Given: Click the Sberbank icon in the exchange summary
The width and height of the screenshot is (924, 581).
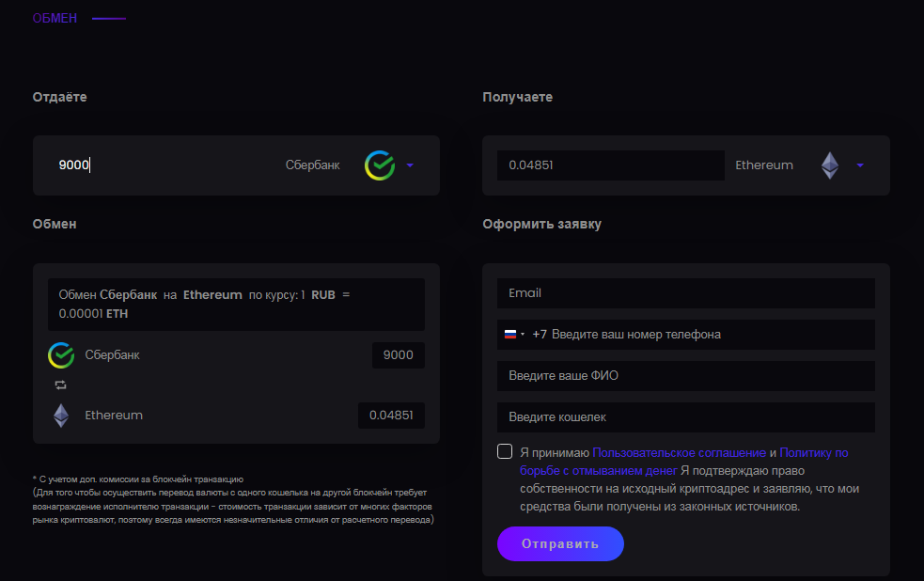Looking at the screenshot, I should pyautogui.click(x=61, y=355).
